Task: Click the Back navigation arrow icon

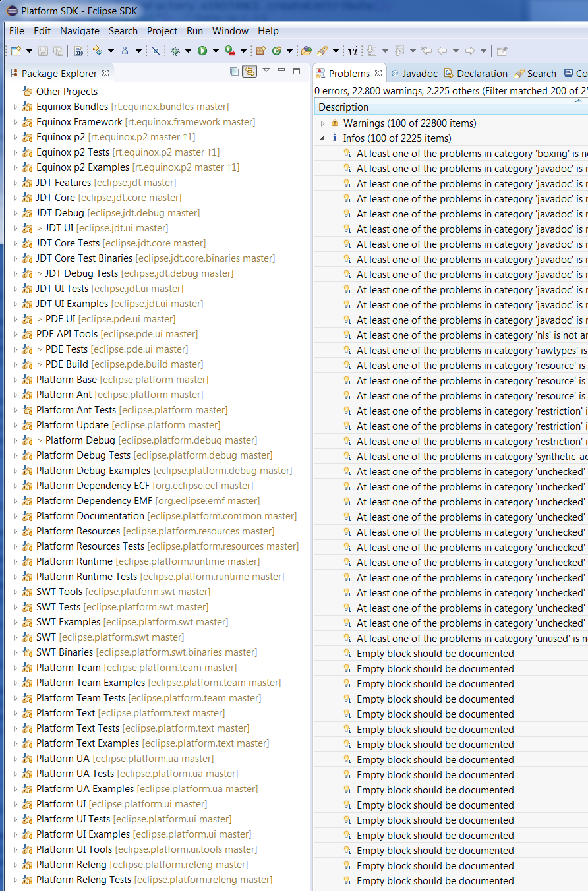Action: [x=442, y=51]
